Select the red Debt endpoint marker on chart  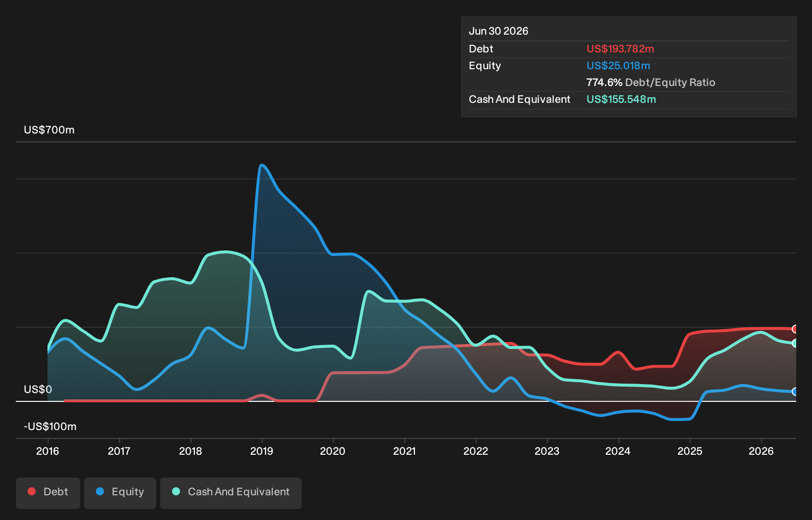point(795,329)
